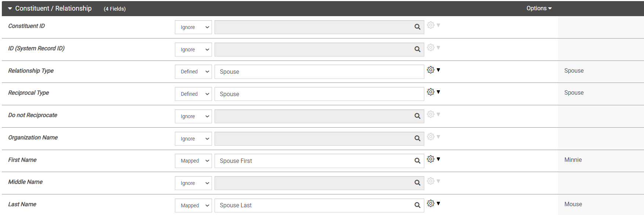Open the gear settings for Last Name
The image size is (644, 215).
point(430,203)
